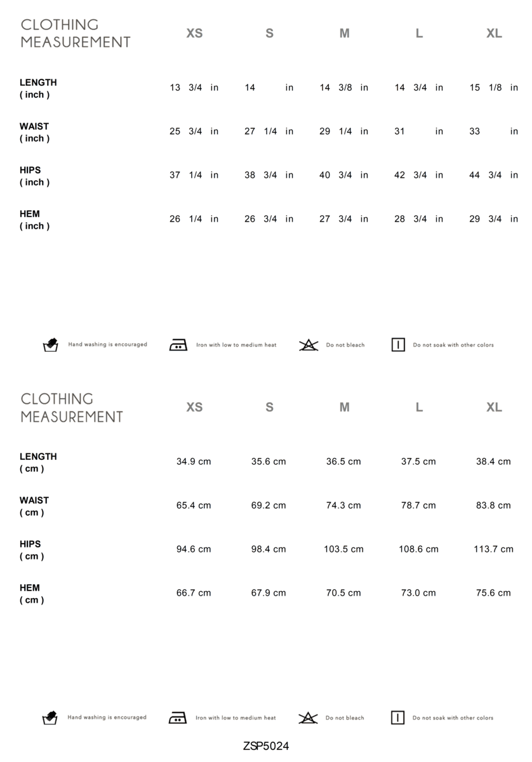Click the 34.9 cm length value

coord(194,462)
